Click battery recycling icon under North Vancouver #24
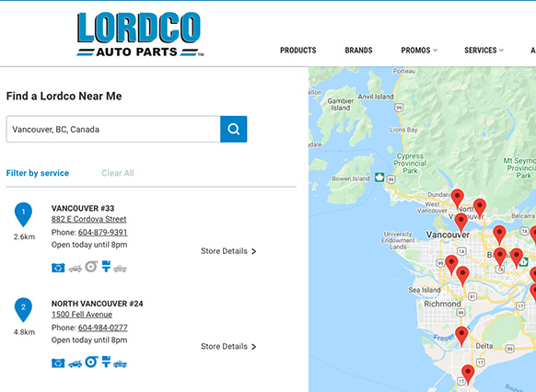This screenshot has width=536, height=392. point(58,363)
